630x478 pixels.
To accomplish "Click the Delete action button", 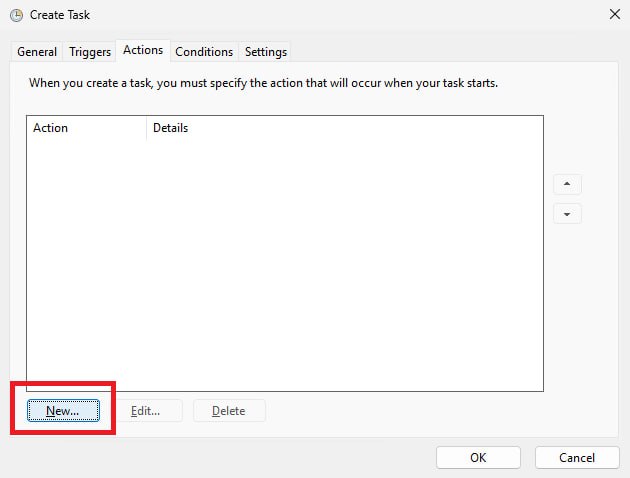I will pyautogui.click(x=229, y=411).
